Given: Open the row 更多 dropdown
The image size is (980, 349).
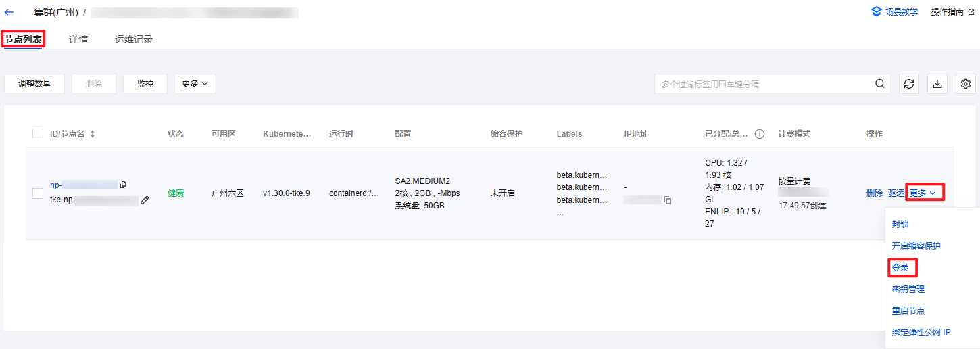Looking at the screenshot, I should click(923, 193).
